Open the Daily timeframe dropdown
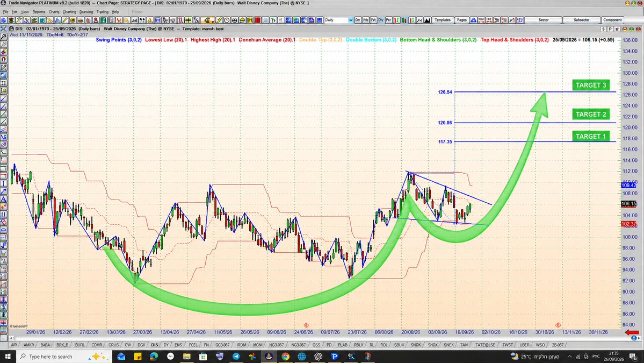 351,20
